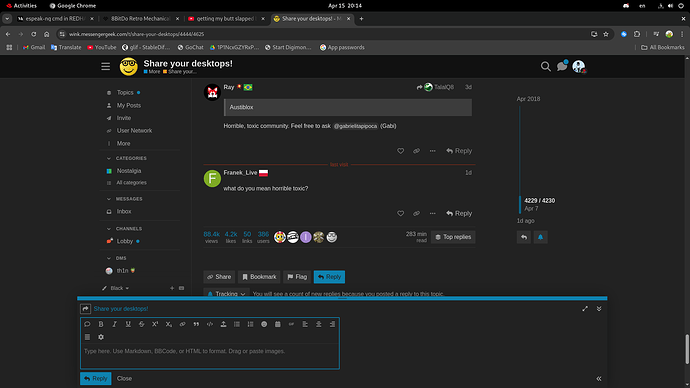Open the Nostalgia category
This screenshot has width=690, height=388.
(x=128, y=171)
